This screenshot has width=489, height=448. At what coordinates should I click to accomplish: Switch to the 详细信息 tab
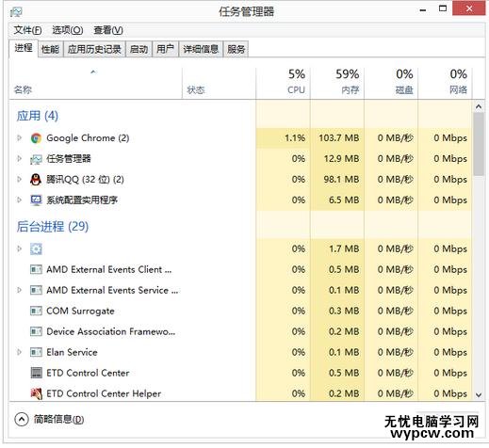[201, 49]
